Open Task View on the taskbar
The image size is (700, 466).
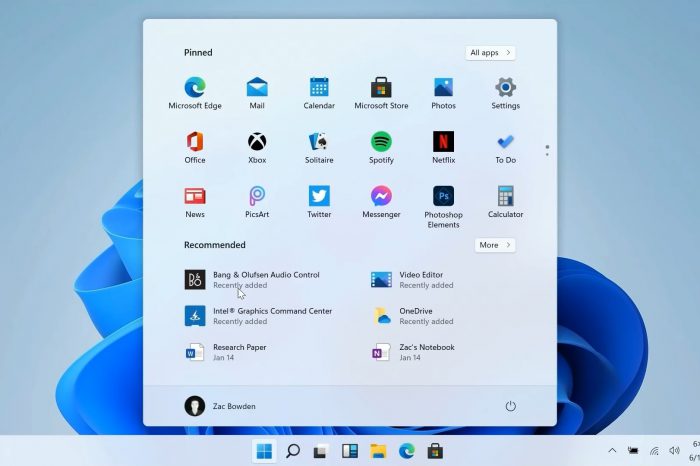(321, 451)
